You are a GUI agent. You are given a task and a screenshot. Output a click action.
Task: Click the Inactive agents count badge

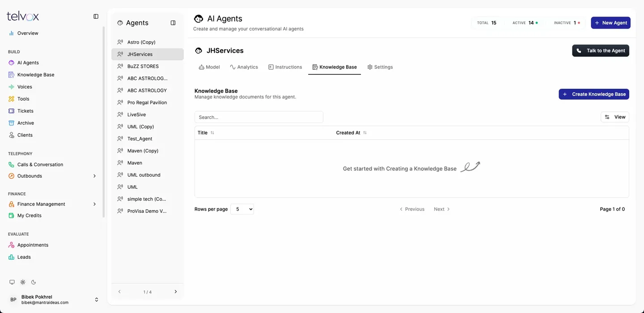[x=567, y=23]
